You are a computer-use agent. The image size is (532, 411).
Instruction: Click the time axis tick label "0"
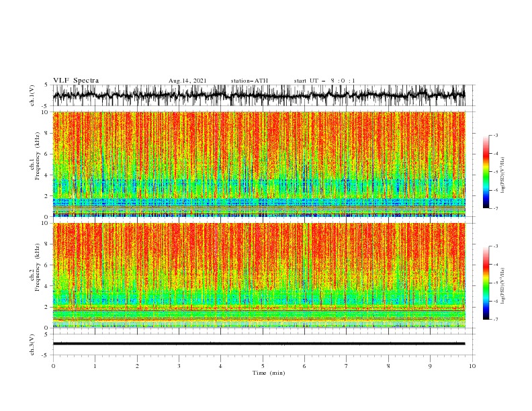(53, 366)
